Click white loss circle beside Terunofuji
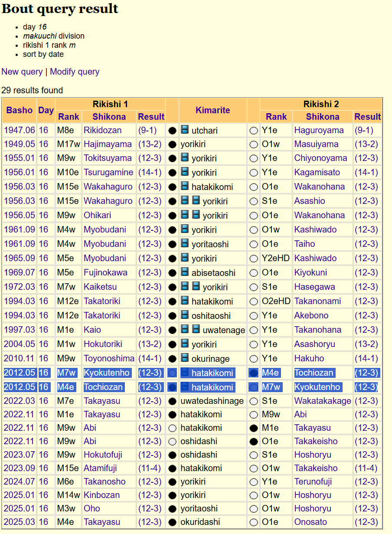Viewport: 392px width, 534px height. tap(254, 482)
